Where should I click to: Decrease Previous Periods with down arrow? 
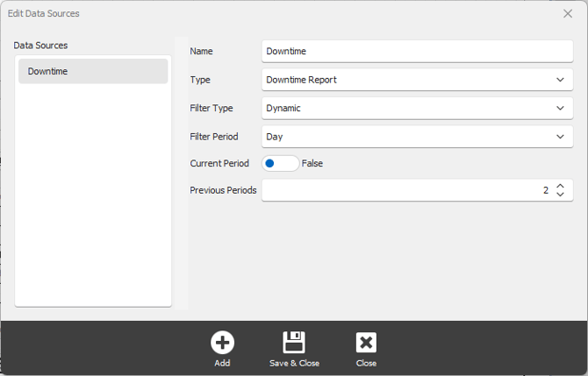coord(560,195)
